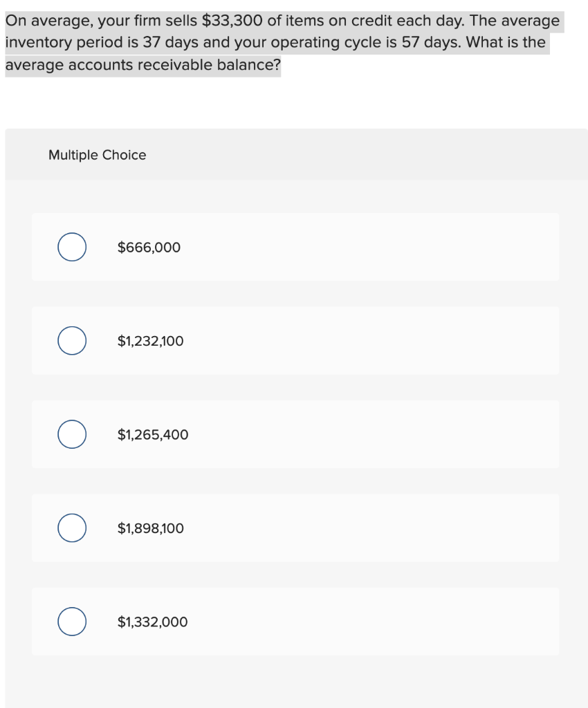The width and height of the screenshot is (588, 708).
Task: Click the words 'operating cycle' in the question
Action: click(326, 42)
